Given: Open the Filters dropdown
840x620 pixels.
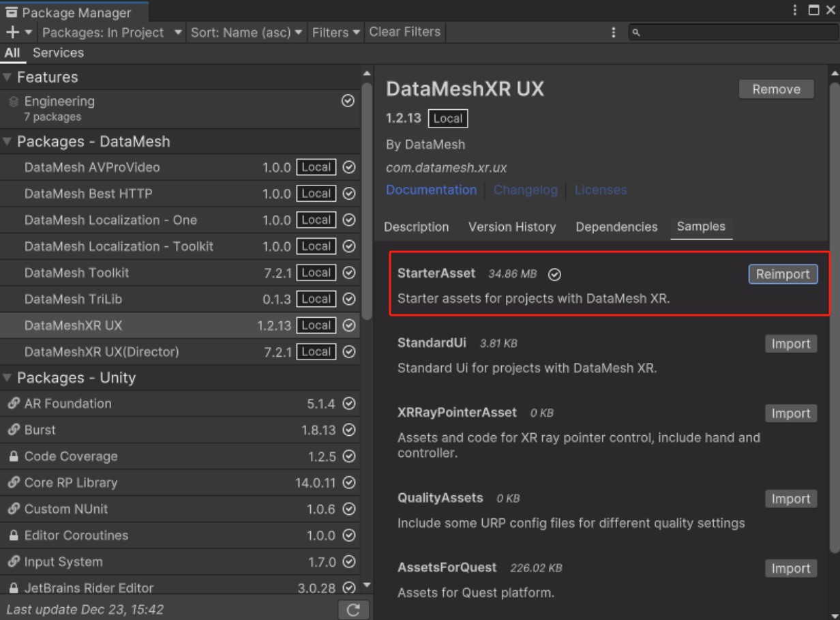Looking at the screenshot, I should (x=336, y=32).
